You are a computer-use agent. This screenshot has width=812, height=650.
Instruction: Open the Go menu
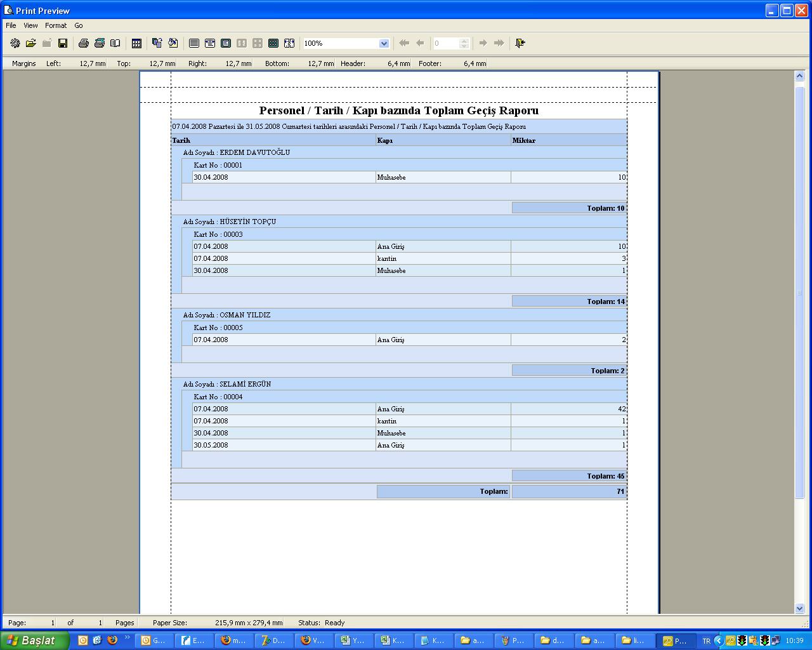(79, 25)
